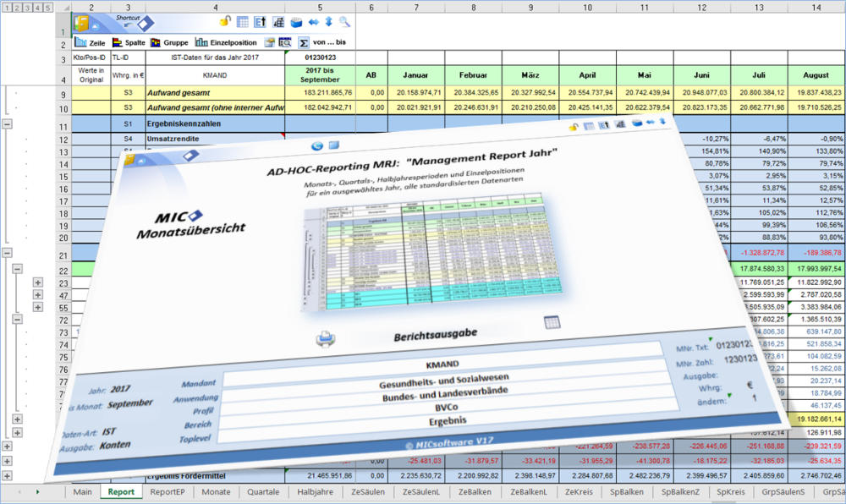846x504 pixels.
Task: Click the Shortcut diamond icon
Action: [x=146, y=23]
